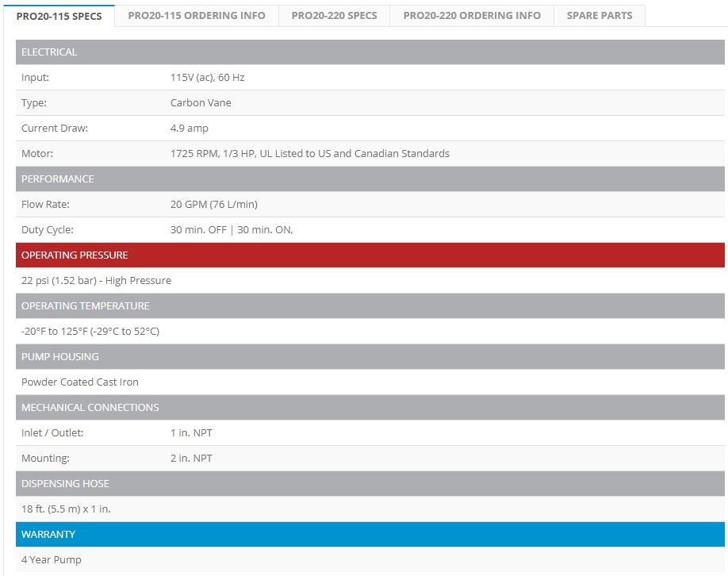
Task: Click the text "18 ft. (5.5 m) x 1 in."
Action: tap(66, 509)
